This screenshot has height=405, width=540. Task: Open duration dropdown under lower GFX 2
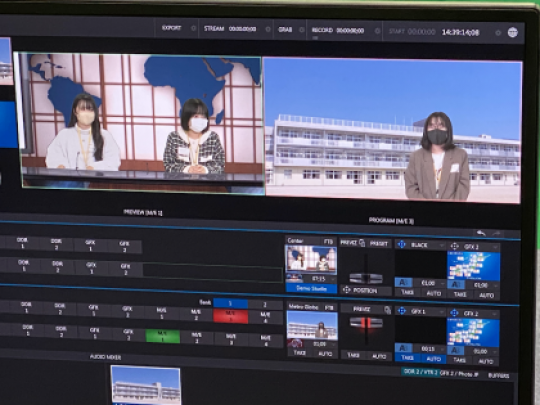click(495, 352)
